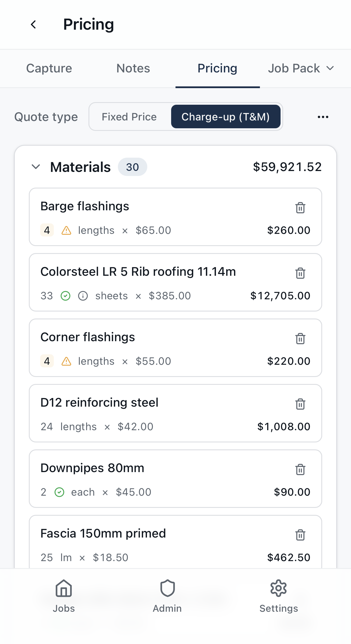Select the Charge-up (T&M) quote type
This screenshot has height=644, width=351.
point(226,117)
